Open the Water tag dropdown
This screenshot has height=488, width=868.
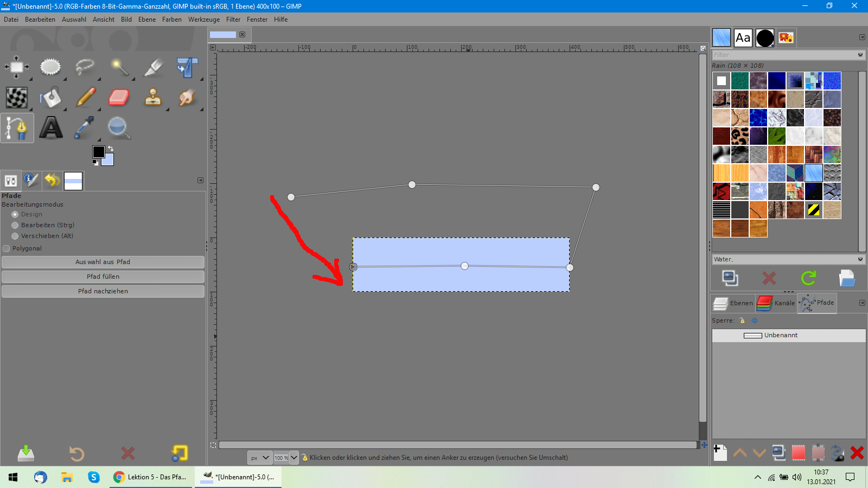(x=860, y=259)
